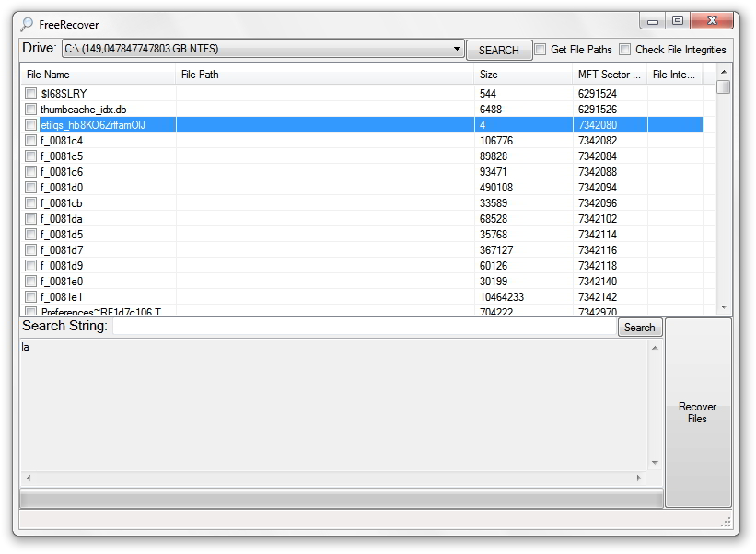Tick the checkbox for f_0081cb
The width and height of the screenshot is (756, 554).
31,203
